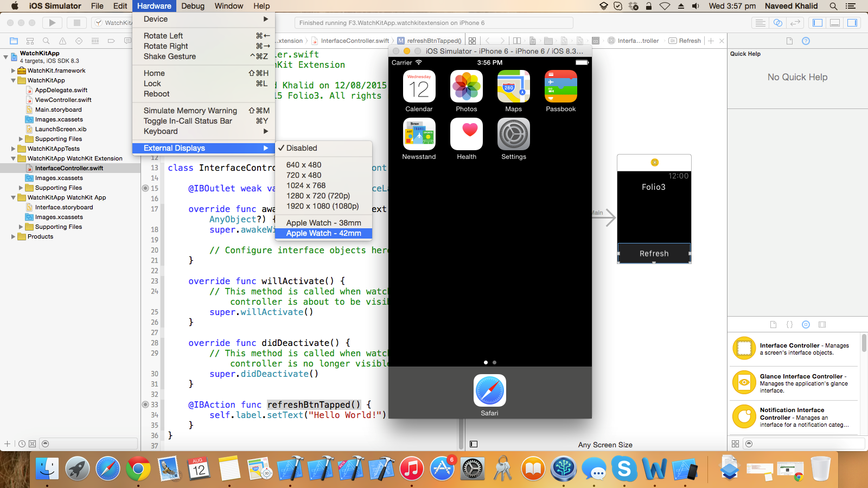Click the Any Screen Size control
Screen dimensions: 868x488
pyautogui.click(x=605, y=444)
